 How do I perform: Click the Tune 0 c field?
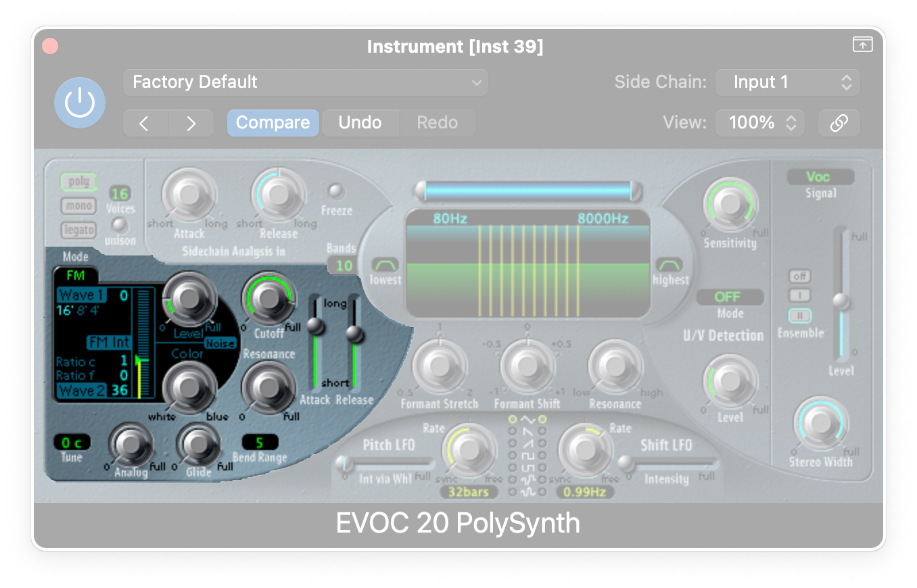pyautogui.click(x=72, y=443)
